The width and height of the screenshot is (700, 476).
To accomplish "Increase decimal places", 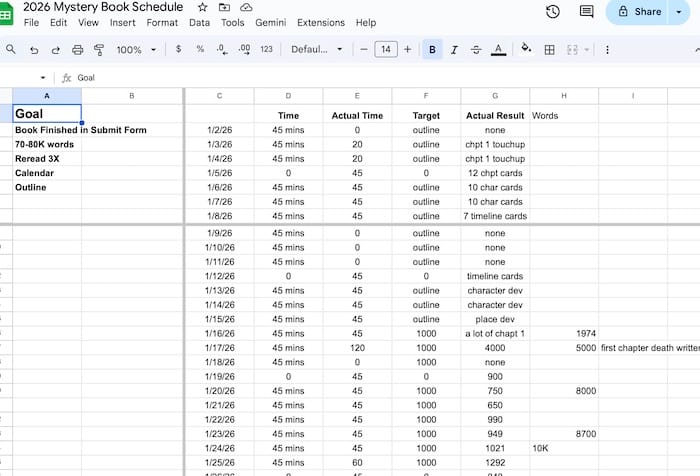I will pos(244,49).
